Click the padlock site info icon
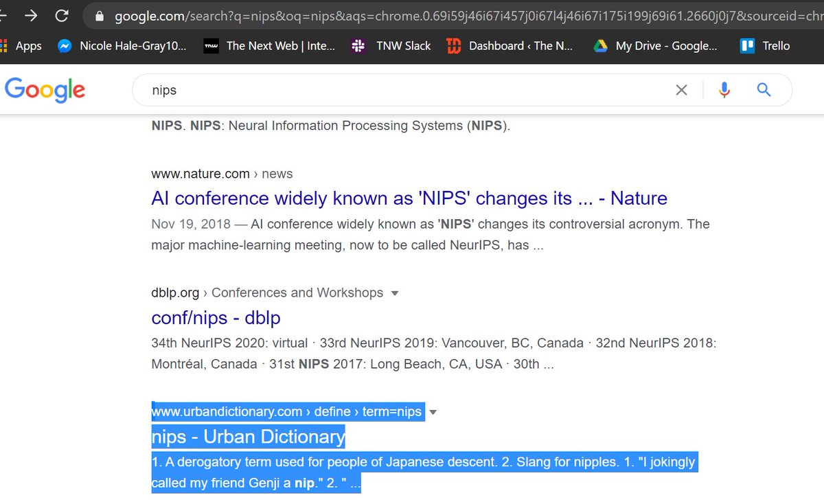The width and height of the screenshot is (824, 504). click(x=100, y=16)
